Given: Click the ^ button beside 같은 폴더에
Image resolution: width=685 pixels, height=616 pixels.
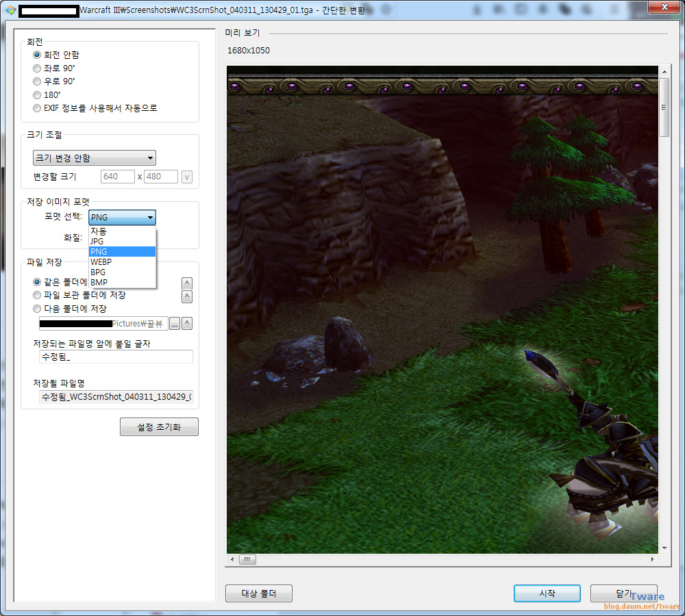Looking at the screenshot, I should [x=187, y=283].
